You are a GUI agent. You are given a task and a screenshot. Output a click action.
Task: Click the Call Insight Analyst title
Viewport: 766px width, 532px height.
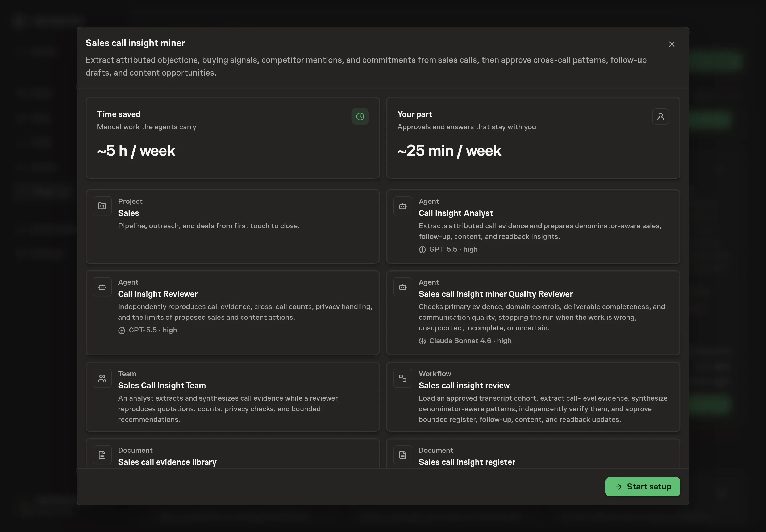(456, 213)
